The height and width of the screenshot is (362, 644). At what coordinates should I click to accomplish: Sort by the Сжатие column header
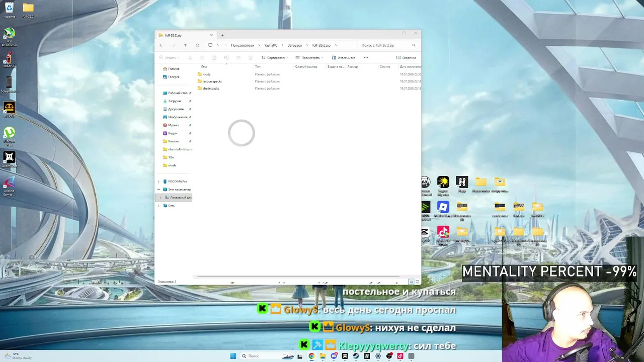pos(385,66)
